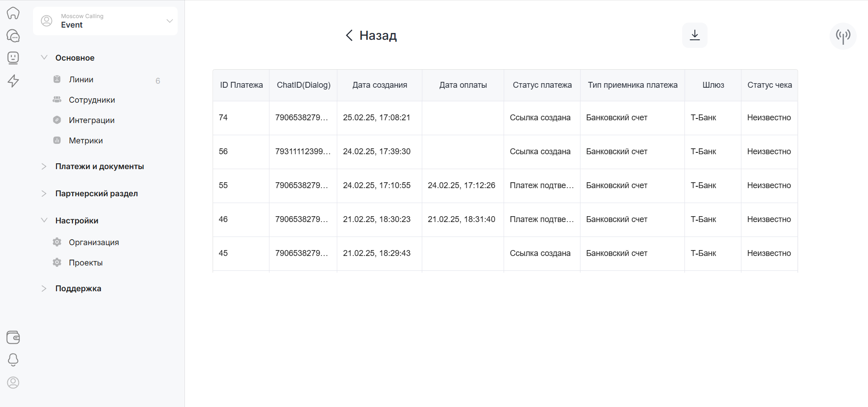868x407 pixels.
Task: Click the home icon in left rail
Action: tap(13, 13)
